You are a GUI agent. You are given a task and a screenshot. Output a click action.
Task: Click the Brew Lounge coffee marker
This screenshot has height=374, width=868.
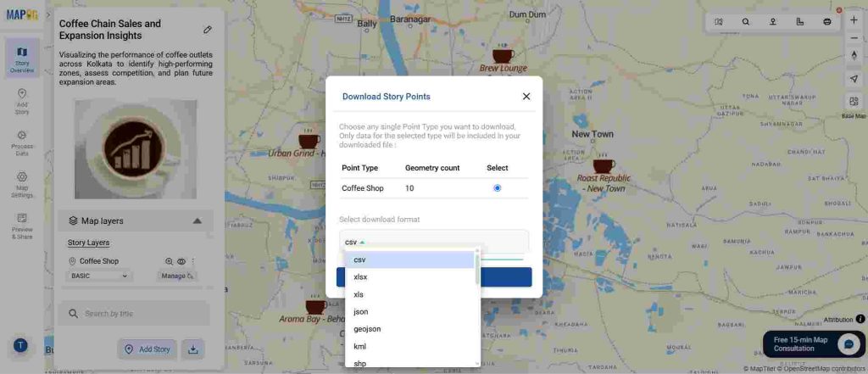pos(504,55)
